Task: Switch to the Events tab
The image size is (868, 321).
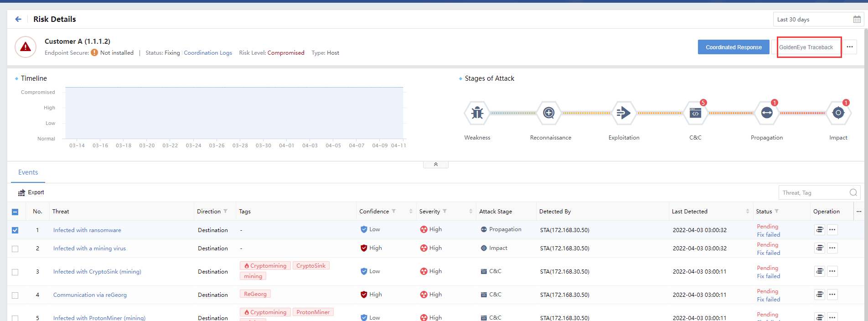Action: click(x=28, y=172)
